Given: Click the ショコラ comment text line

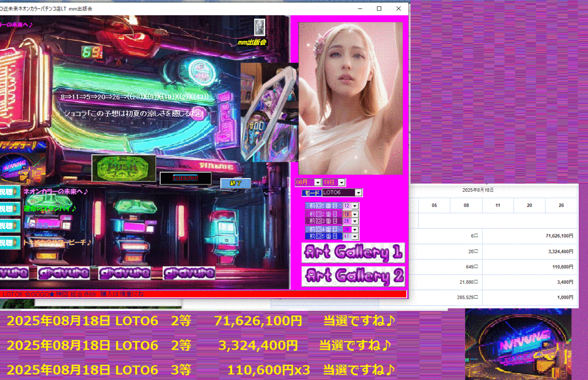Looking at the screenshot, I should pyautogui.click(x=133, y=113).
